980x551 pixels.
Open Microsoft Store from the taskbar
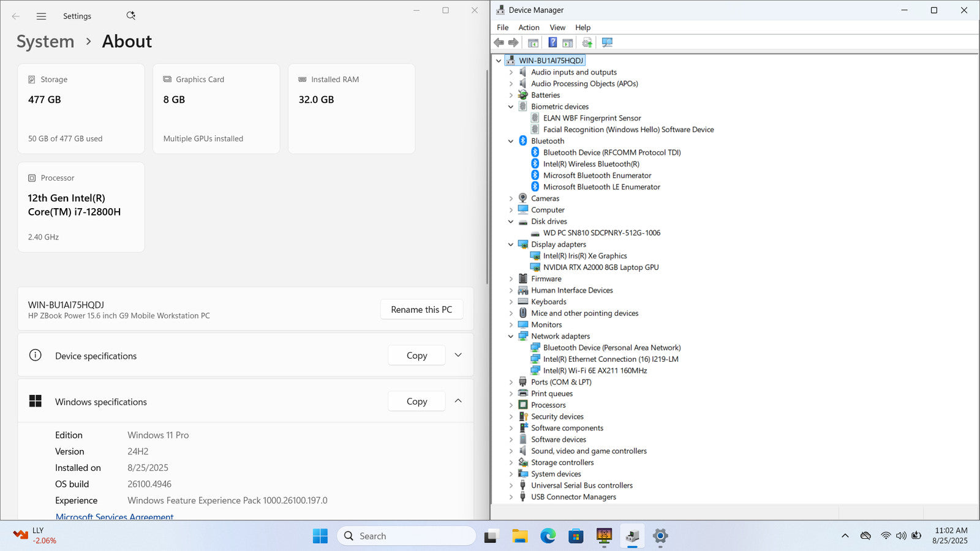[x=576, y=536]
